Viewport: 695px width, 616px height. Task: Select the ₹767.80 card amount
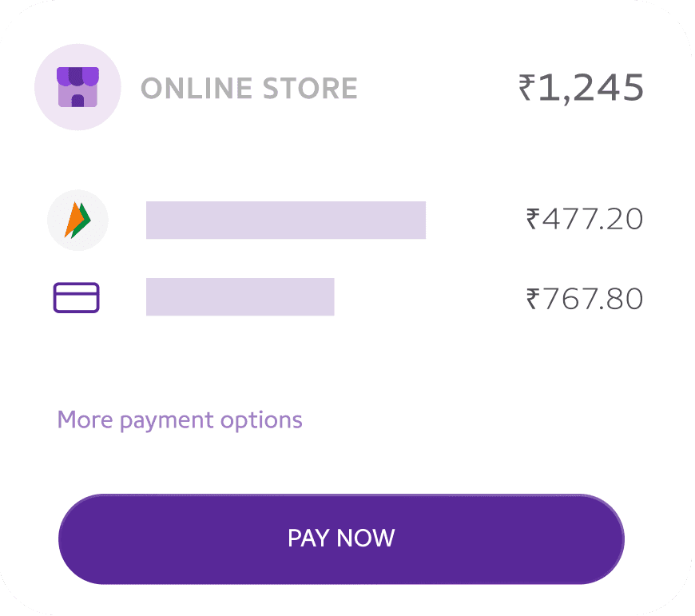tap(584, 299)
